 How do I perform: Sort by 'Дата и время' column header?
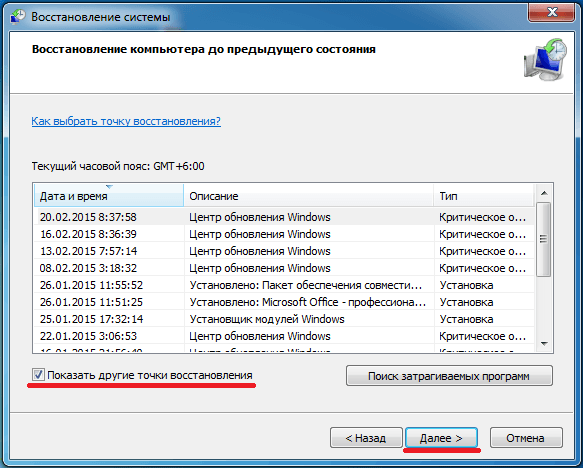click(109, 196)
